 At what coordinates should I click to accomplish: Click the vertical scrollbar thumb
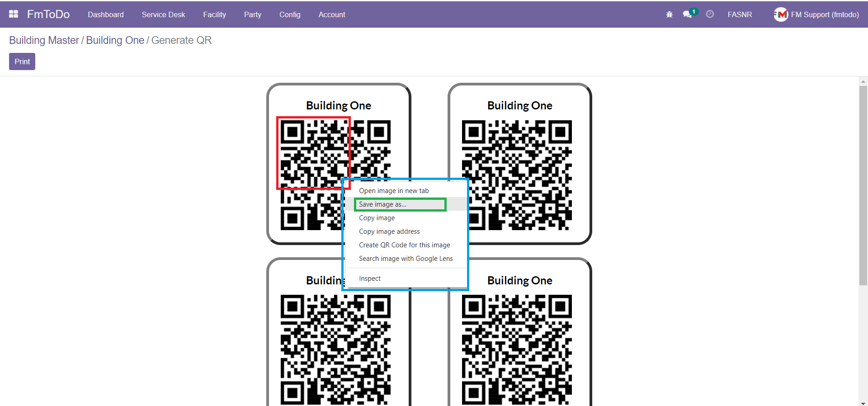pos(863,185)
